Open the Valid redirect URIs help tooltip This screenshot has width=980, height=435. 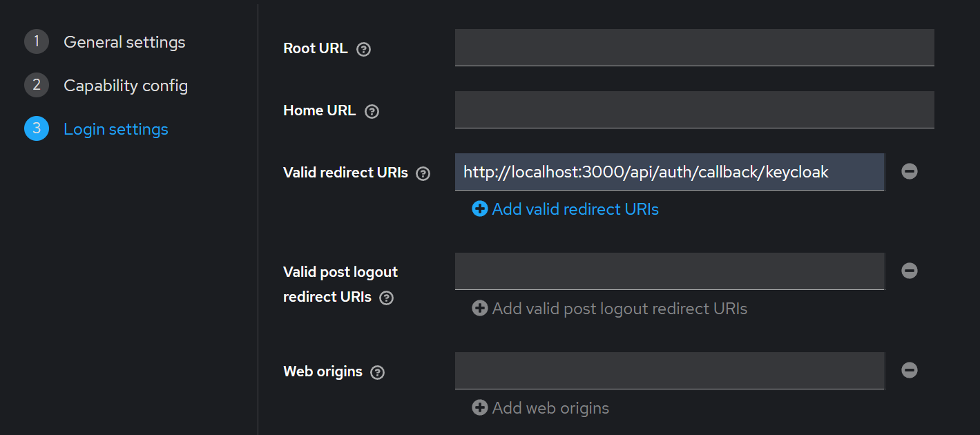click(x=423, y=173)
